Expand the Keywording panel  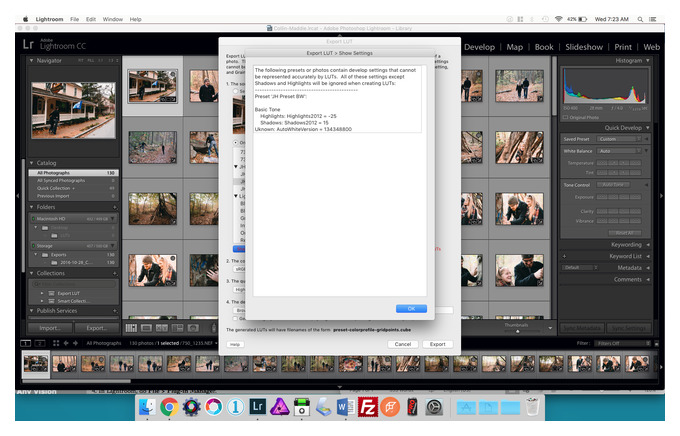click(x=648, y=245)
